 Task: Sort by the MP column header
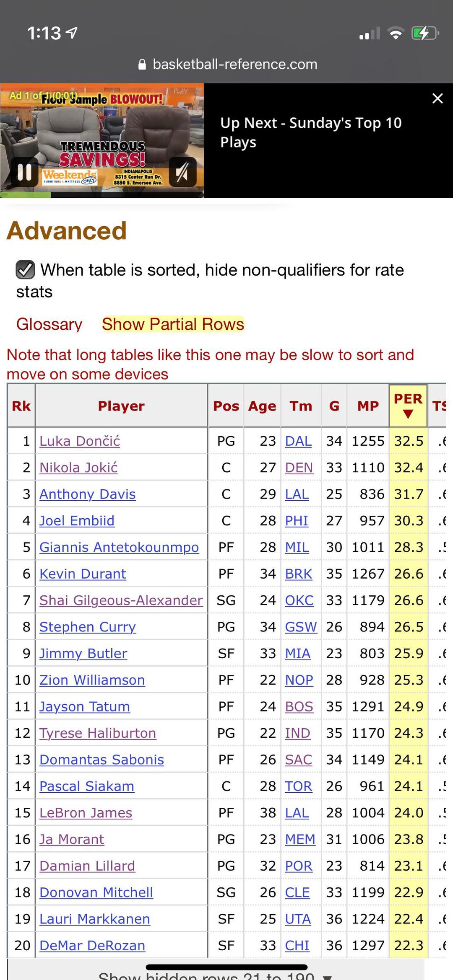pos(368,406)
